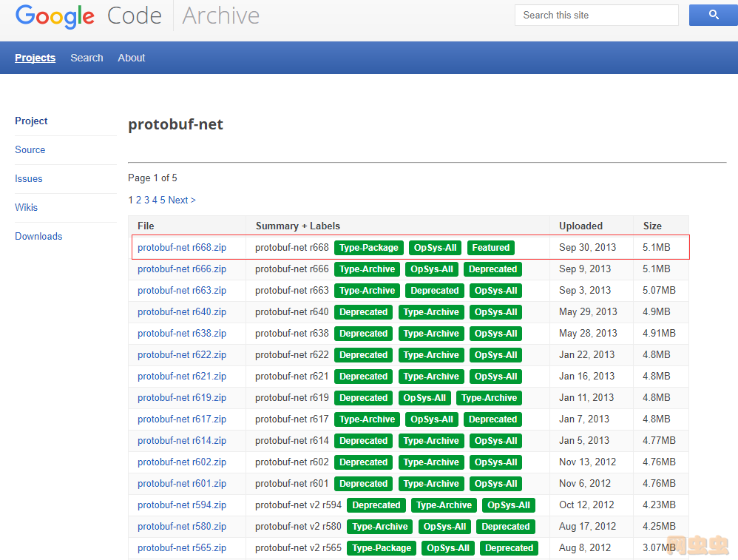
Task: Download protobuf-net r617.zip
Action: coord(182,419)
